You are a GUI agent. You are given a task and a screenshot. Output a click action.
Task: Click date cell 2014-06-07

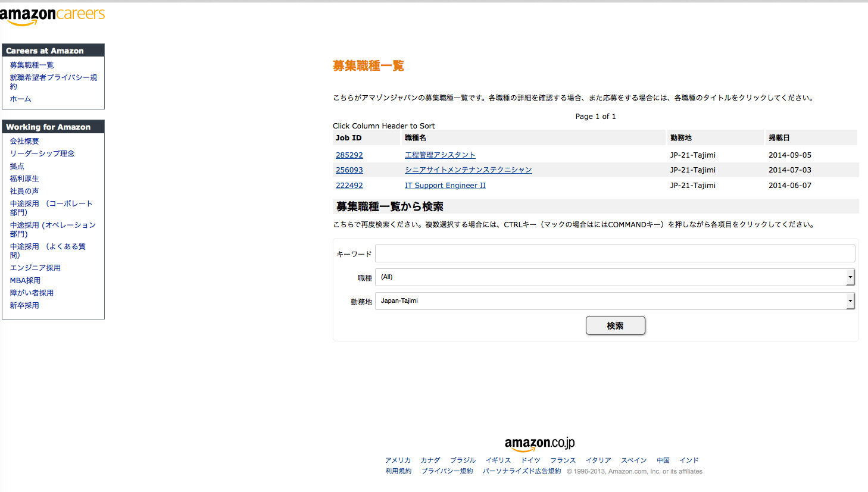tap(790, 185)
